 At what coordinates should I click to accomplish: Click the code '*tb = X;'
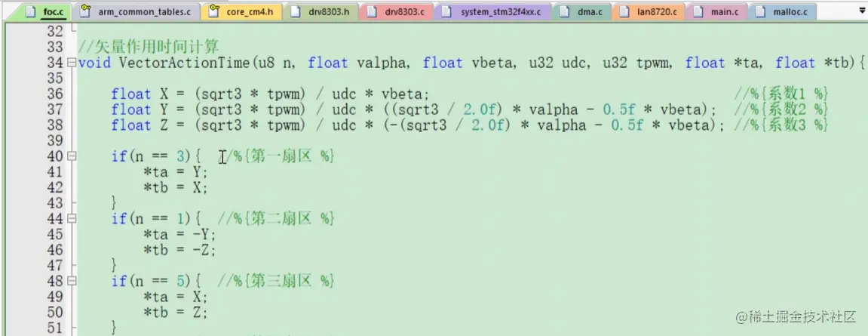(x=175, y=188)
